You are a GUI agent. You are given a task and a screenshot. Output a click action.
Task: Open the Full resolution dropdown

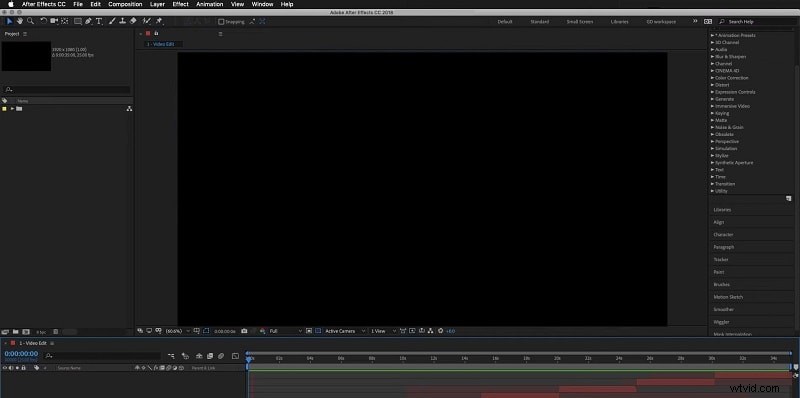tap(285, 331)
